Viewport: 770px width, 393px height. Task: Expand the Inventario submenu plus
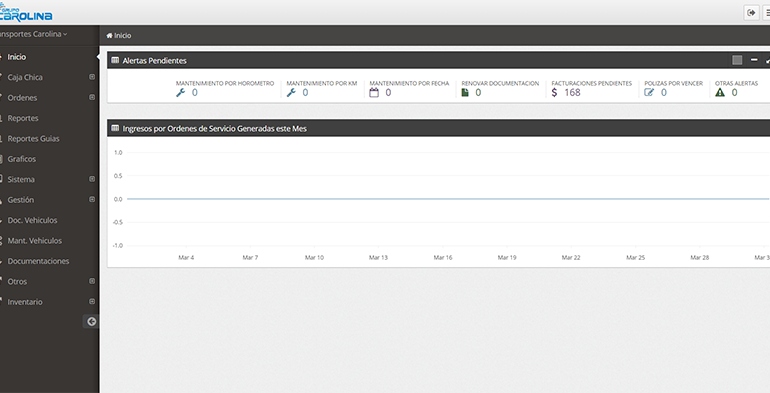point(92,302)
